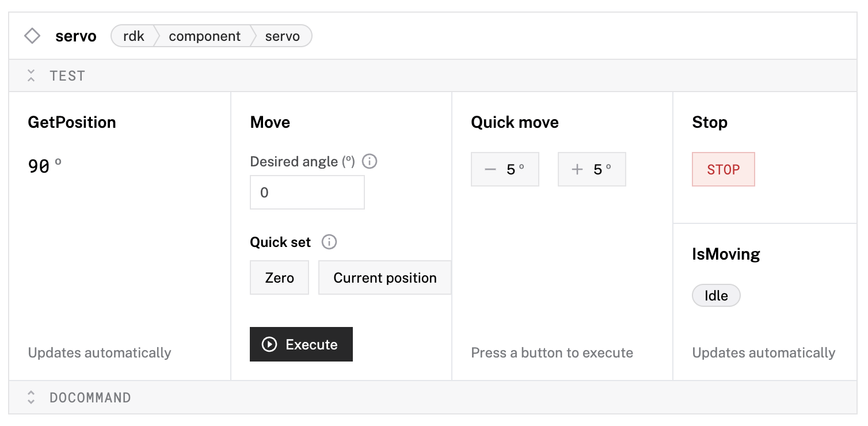Set angle to Current position
Screen dimensions: 868x426
pyautogui.click(x=384, y=278)
